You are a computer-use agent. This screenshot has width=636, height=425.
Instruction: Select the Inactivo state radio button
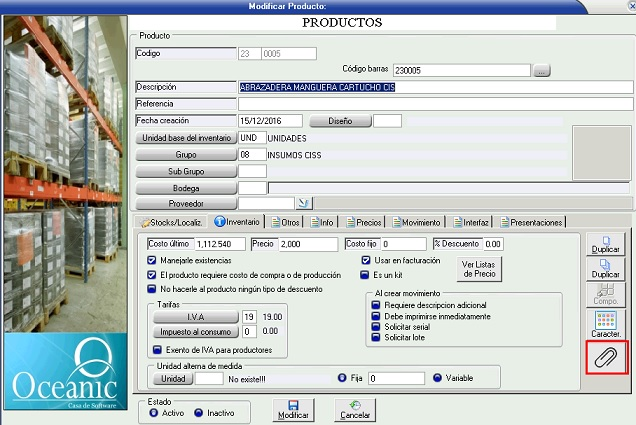click(x=197, y=412)
